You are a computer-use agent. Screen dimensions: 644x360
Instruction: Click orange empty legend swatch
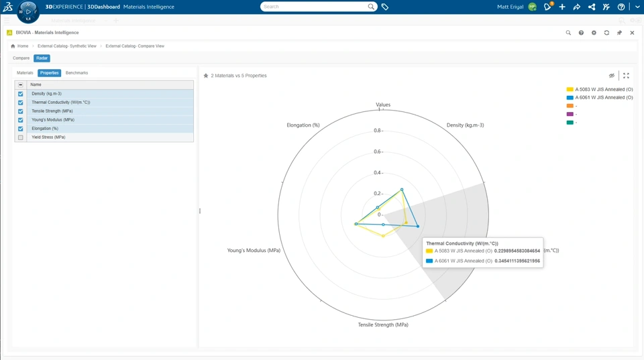[x=570, y=106]
